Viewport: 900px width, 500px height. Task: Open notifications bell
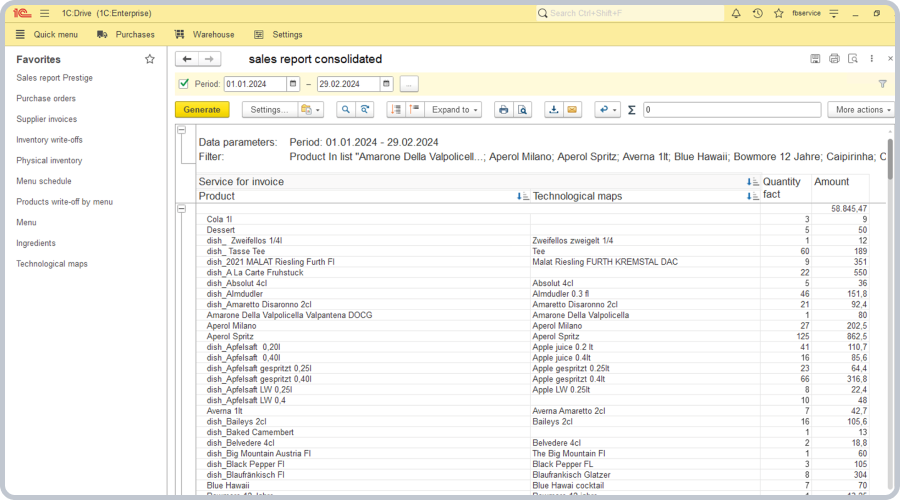(x=736, y=13)
